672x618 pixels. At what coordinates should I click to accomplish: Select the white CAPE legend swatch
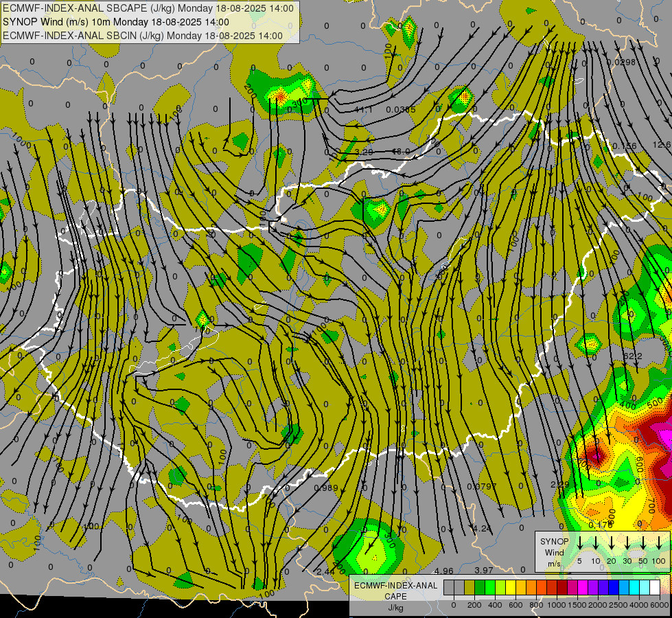pos(655,587)
